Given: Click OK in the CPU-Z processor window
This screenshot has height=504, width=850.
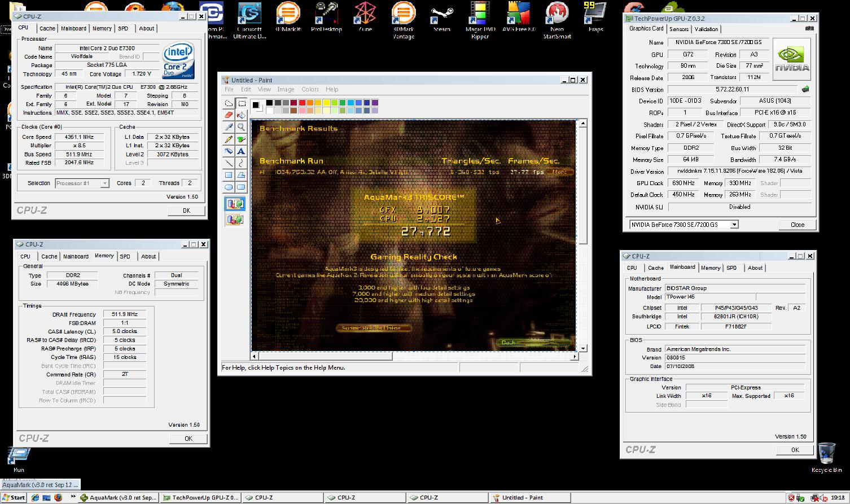Looking at the screenshot, I should 186,211.
